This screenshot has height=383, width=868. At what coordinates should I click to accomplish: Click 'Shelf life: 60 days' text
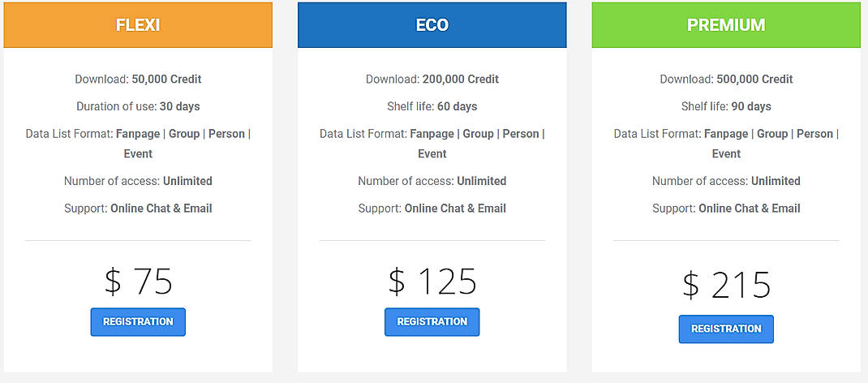[x=432, y=106]
